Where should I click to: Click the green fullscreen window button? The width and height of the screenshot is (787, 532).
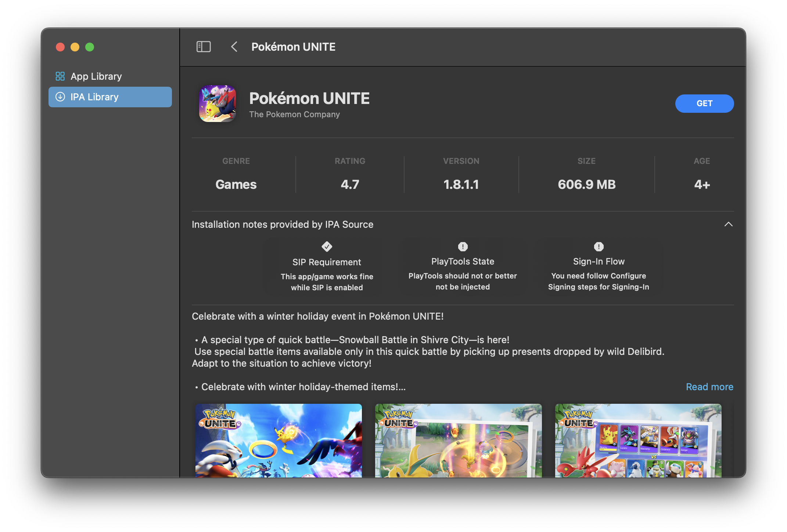(x=90, y=47)
